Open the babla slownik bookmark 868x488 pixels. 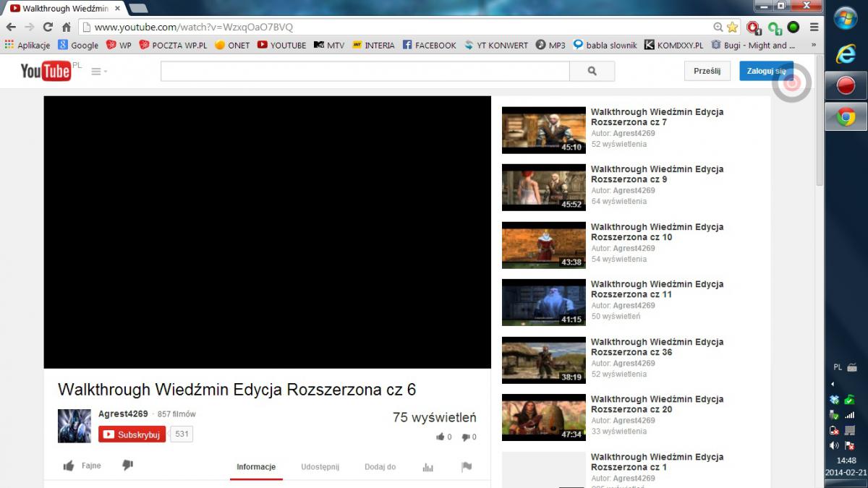tap(605, 45)
